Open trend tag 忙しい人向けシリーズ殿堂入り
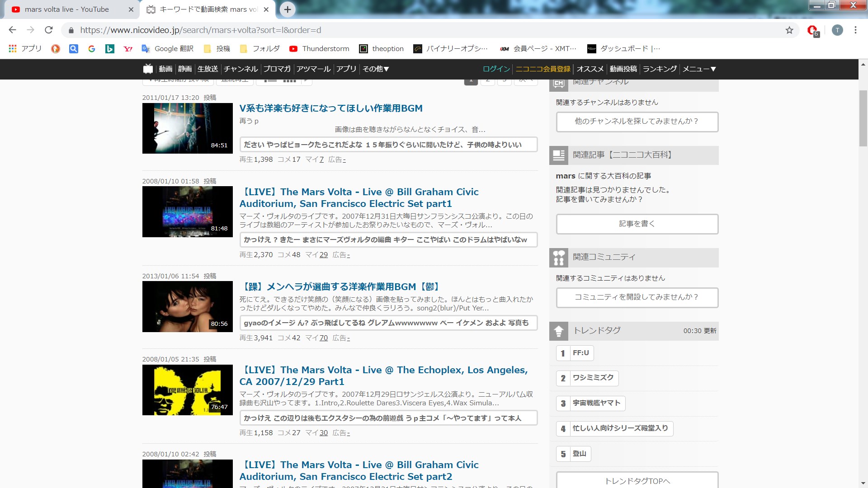 click(x=615, y=428)
